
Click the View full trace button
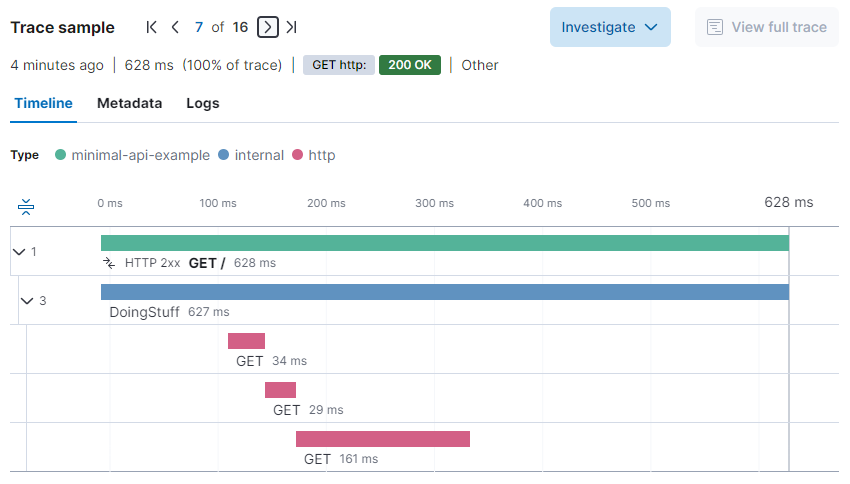tap(767, 27)
